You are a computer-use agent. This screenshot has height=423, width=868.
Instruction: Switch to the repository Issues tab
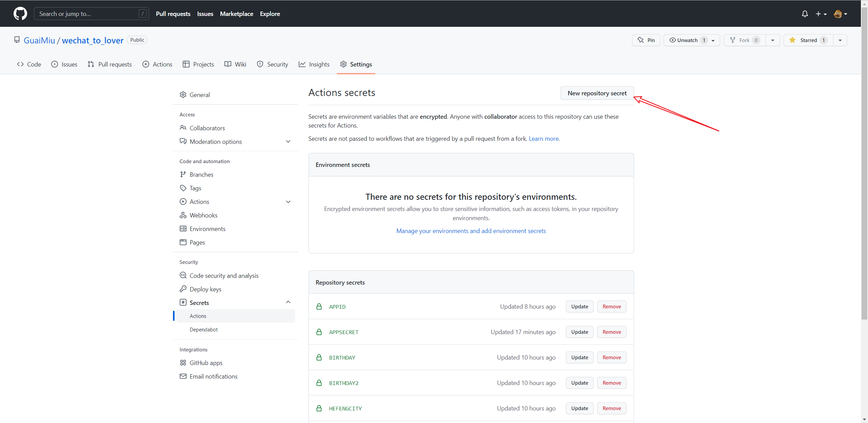coord(64,64)
